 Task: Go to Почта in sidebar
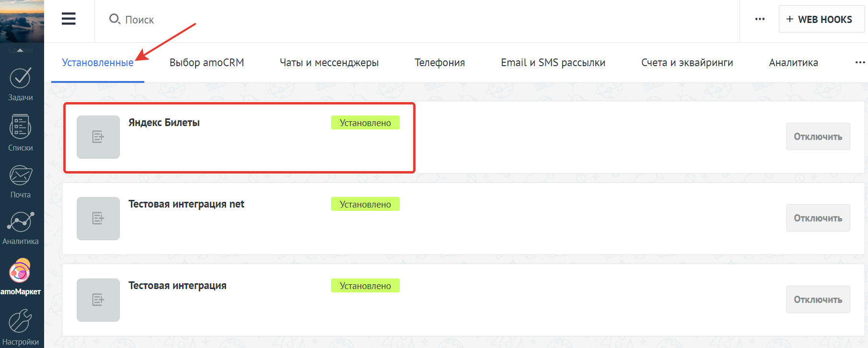20,181
